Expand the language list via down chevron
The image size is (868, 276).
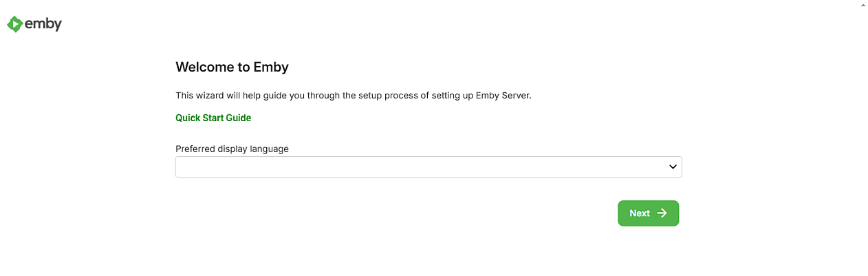point(673,167)
